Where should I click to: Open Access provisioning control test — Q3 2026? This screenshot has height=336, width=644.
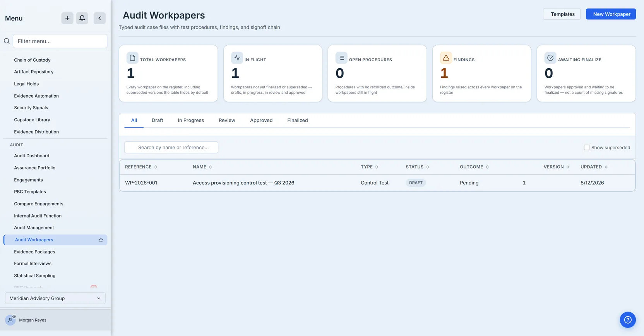point(243,183)
